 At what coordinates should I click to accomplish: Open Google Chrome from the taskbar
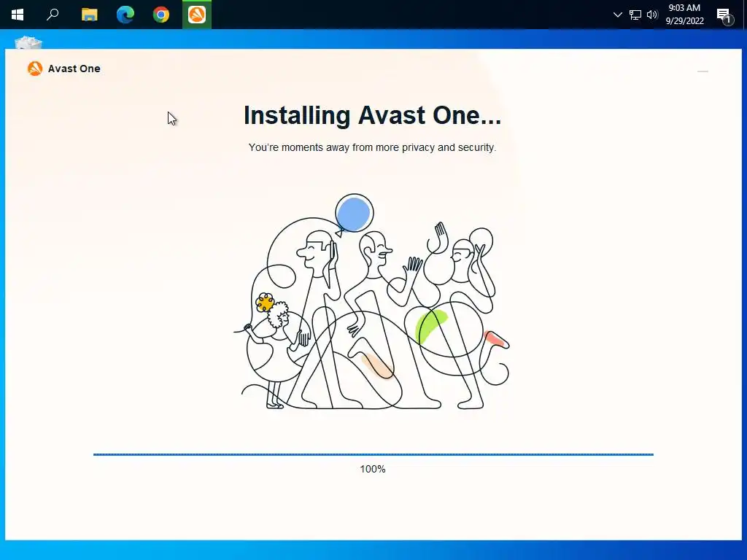click(161, 15)
